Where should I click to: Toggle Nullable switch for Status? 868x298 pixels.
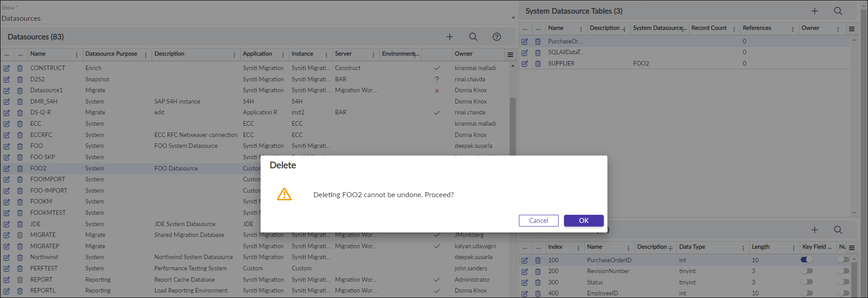843,282
